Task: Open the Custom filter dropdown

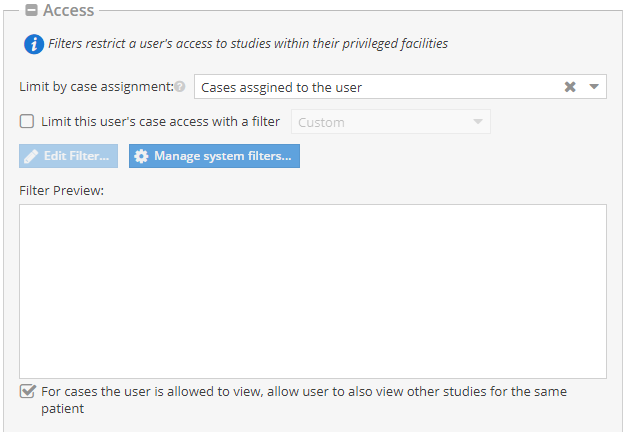Action: coord(391,122)
